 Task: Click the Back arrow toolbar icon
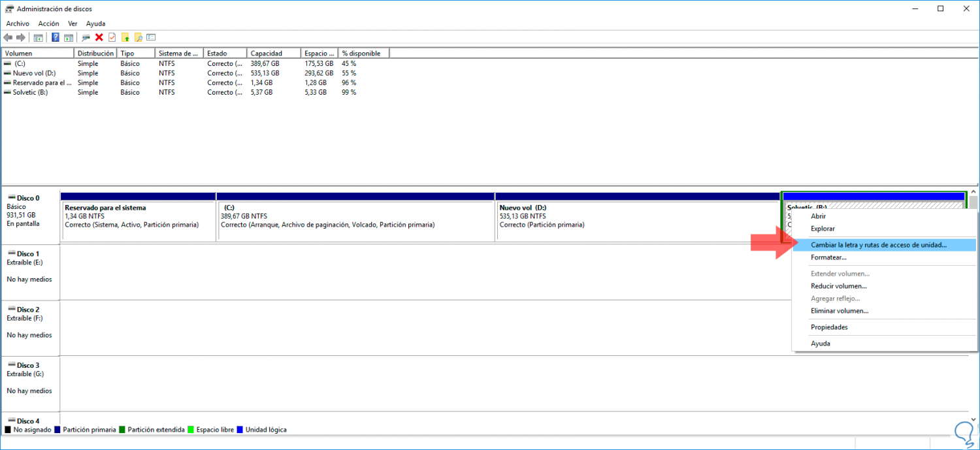point(8,37)
